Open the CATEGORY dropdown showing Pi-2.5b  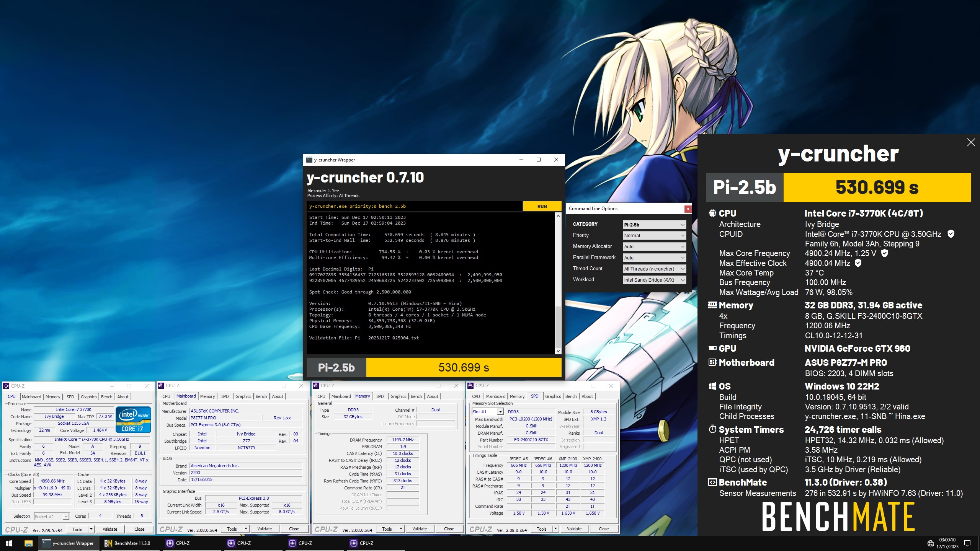click(654, 225)
